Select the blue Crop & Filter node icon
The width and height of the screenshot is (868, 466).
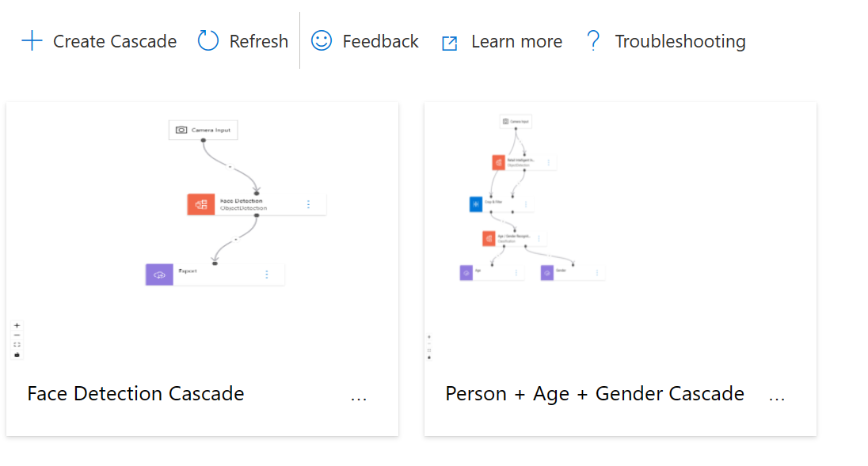point(475,203)
